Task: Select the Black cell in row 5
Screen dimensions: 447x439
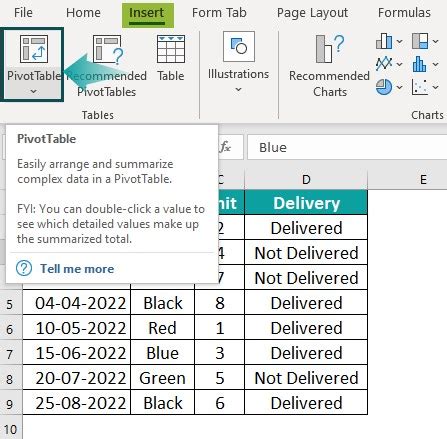Action: click(163, 303)
